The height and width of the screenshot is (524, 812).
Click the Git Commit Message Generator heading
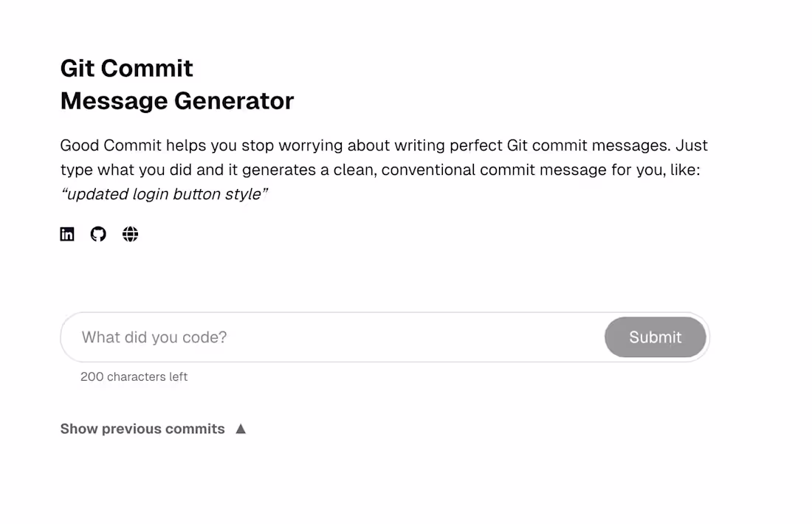[x=177, y=84]
